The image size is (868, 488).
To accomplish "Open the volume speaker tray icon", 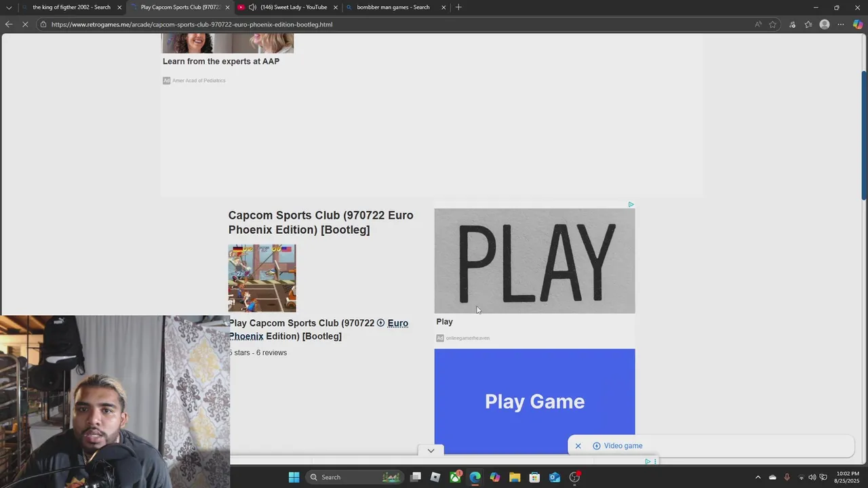I will [x=812, y=477].
